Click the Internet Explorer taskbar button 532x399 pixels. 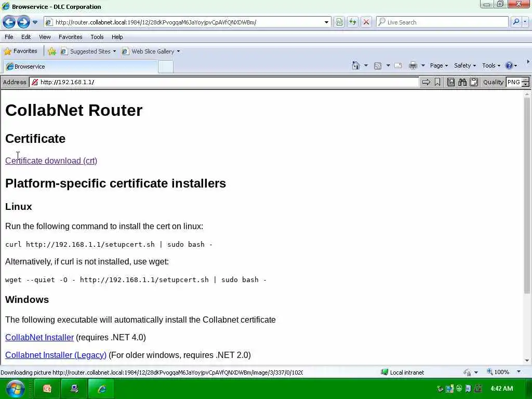tap(101, 389)
